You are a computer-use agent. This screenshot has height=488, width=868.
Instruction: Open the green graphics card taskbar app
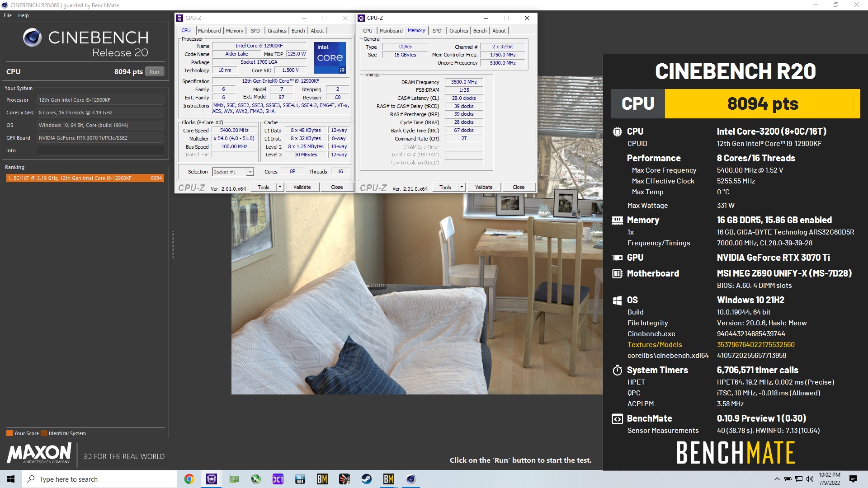[x=234, y=479]
